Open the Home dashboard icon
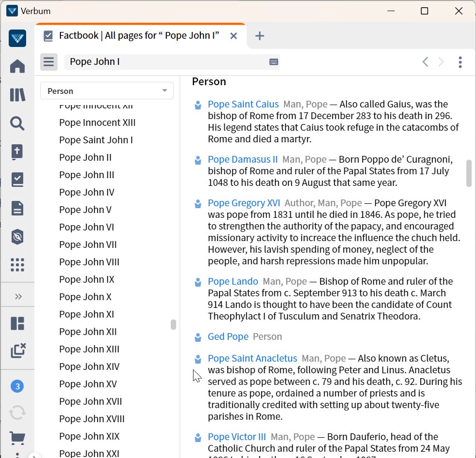 (17, 66)
